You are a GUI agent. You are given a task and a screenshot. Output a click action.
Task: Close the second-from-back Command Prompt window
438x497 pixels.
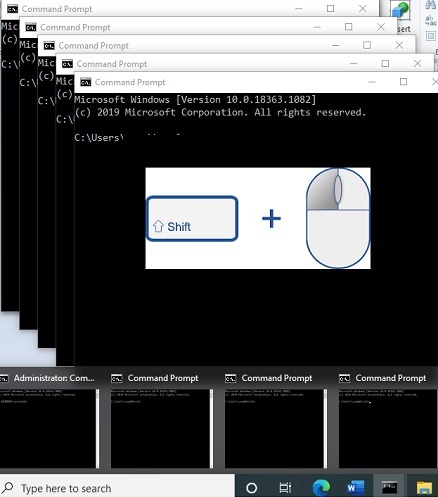coord(381,27)
